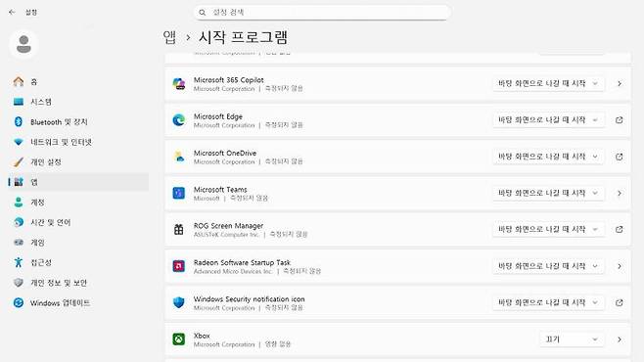Image resolution: width=644 pixels, height=362 pixels.
Task: Click the settings search field
Action: [x=322, y=13]
